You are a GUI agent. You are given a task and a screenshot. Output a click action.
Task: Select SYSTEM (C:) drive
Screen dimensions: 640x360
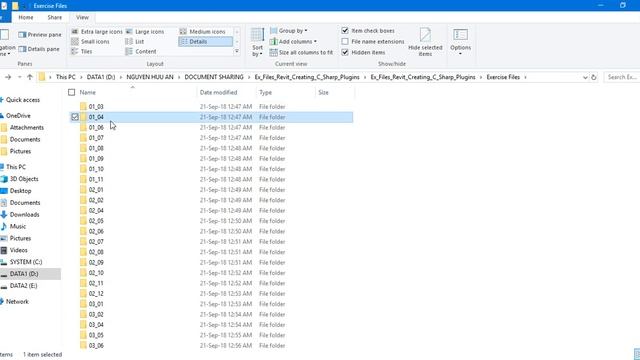(26, 262)
